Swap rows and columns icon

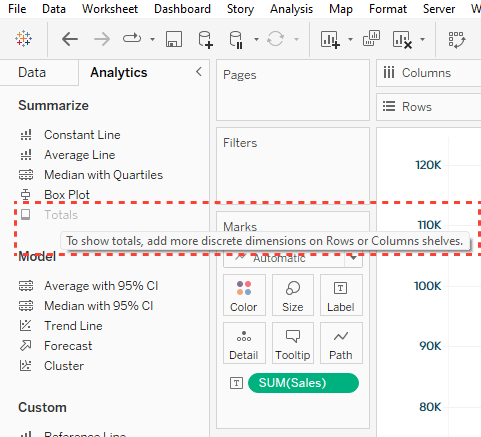point(457,40)
